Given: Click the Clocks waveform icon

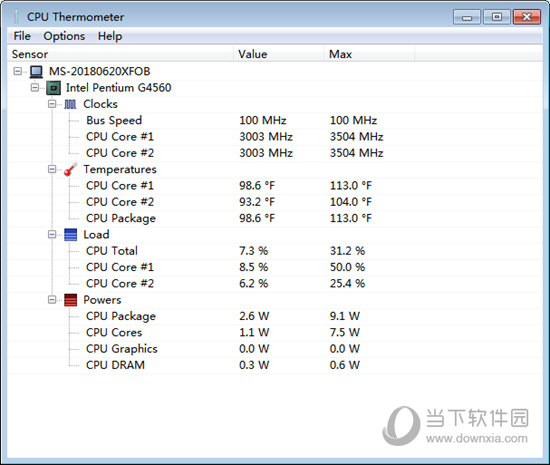Looking at the screenshot, I should 70,104.
